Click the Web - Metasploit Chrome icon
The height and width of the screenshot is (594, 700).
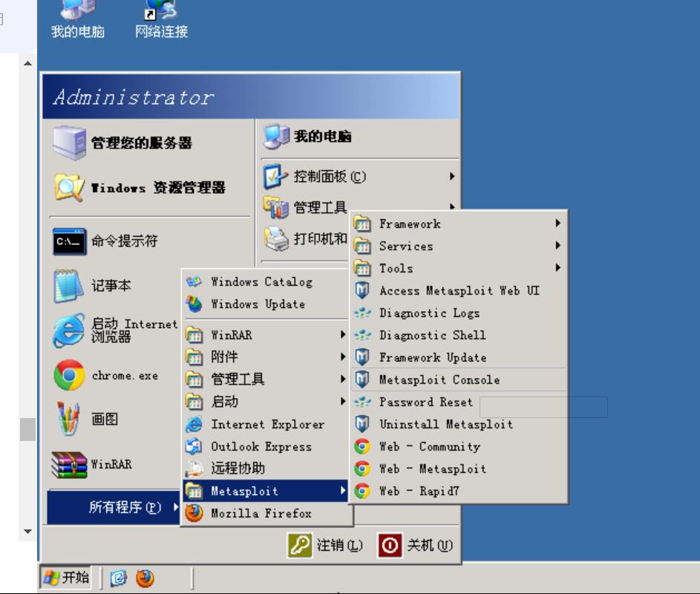coord(362,469)
